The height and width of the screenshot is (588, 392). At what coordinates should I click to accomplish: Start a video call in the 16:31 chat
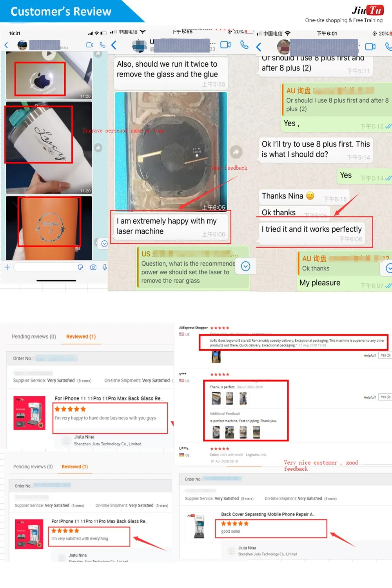90,45
